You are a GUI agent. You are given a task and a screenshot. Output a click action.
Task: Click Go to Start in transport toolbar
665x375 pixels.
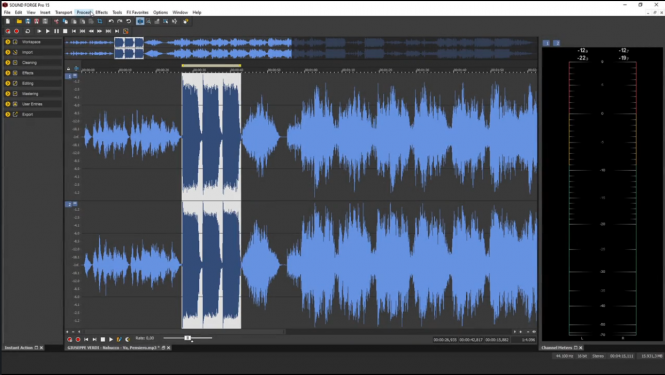pos(74,31)
